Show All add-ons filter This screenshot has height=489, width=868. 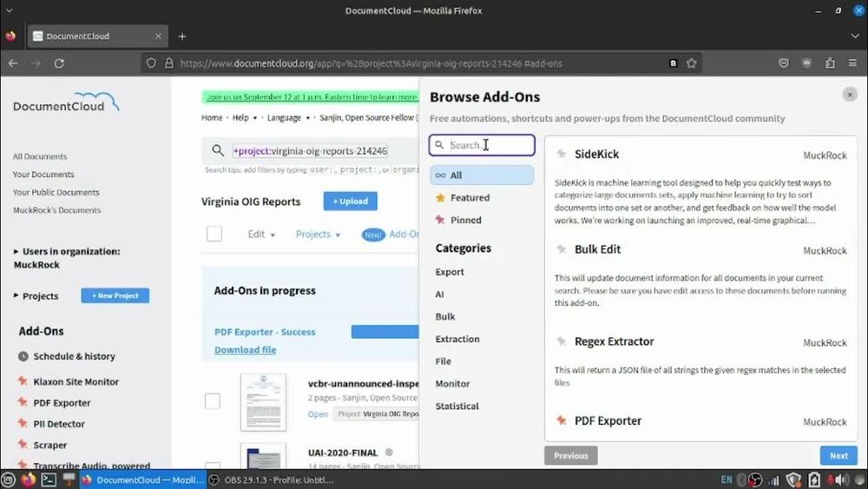(482, 175)
